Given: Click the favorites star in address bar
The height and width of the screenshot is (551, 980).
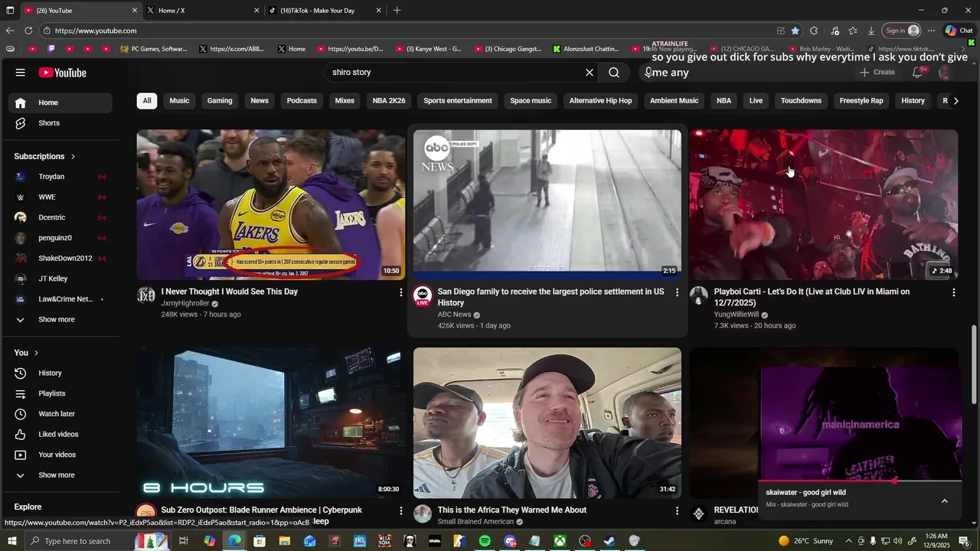Looking at the screenshot, I should pos(795,31).
